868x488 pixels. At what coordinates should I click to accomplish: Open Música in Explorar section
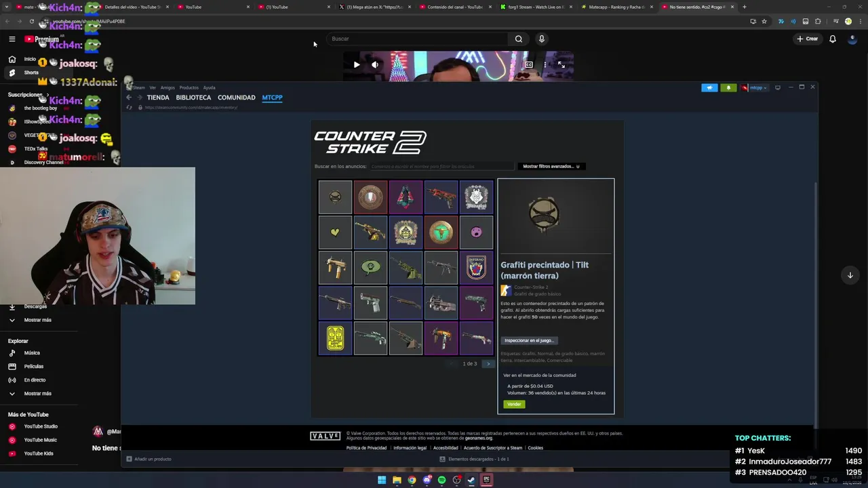click(x=32, y=353)
